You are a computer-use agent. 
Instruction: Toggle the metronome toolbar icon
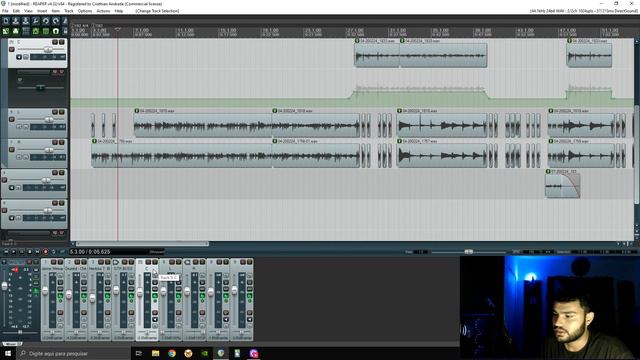coord(65,21)
